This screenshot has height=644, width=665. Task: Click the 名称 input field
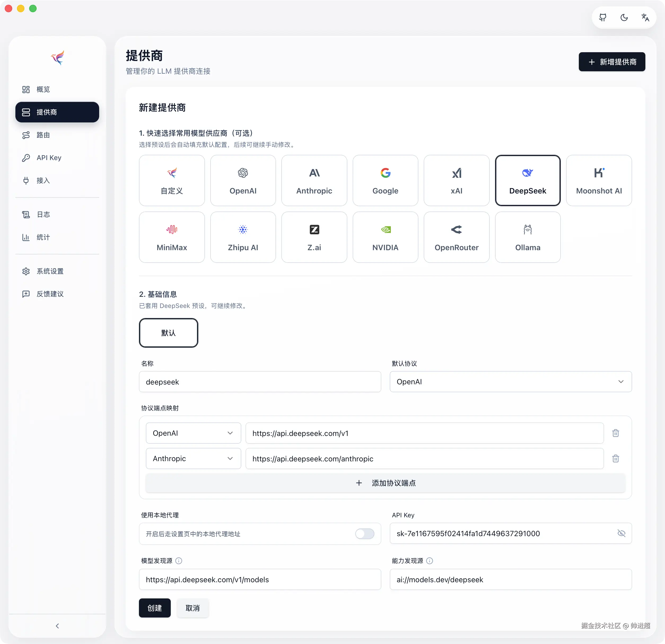click(260, 382)
